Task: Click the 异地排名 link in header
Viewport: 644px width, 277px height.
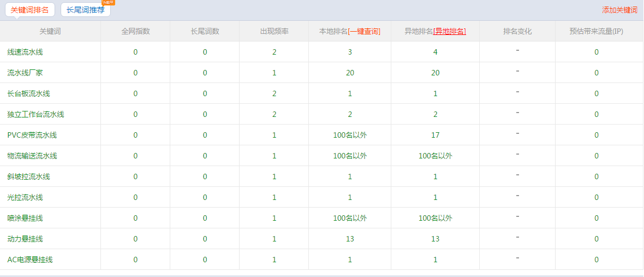Action: 450,31
